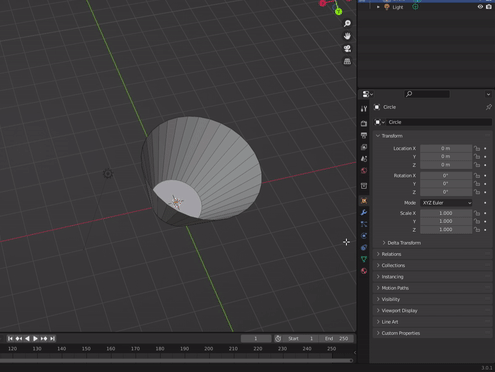The height and width of the screenshot is (372, 495).
Task: Open the Physics properties tab
Action: point(364,236)
